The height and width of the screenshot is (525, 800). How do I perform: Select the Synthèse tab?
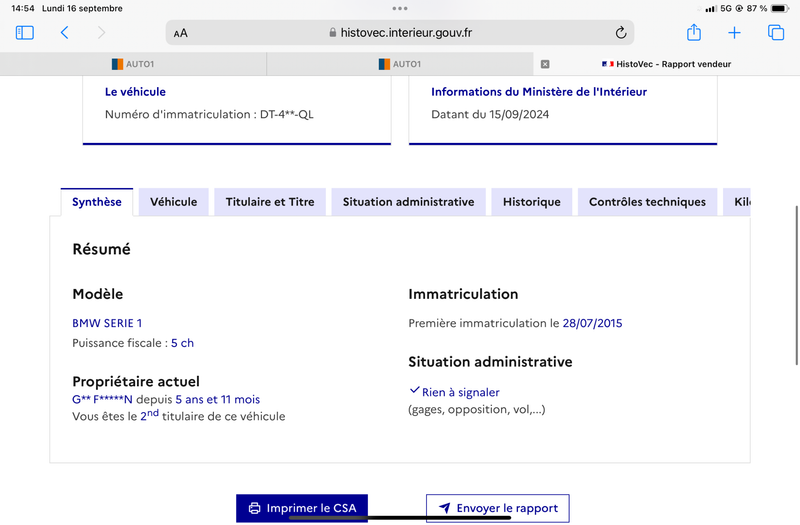[x=97, y=202]
